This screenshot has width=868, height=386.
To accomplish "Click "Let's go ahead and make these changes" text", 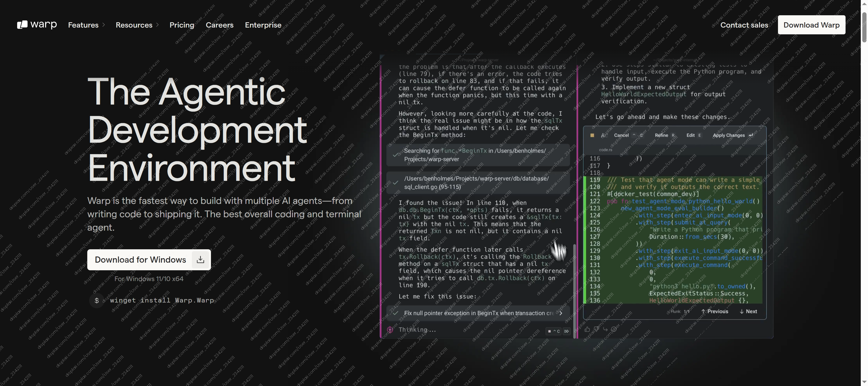I will [663, 117].
